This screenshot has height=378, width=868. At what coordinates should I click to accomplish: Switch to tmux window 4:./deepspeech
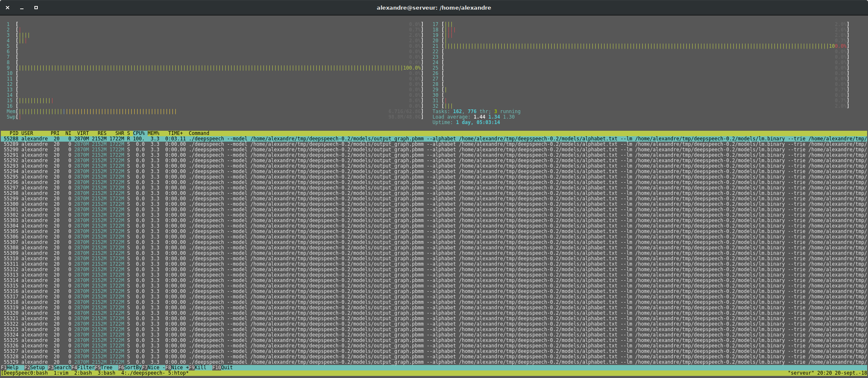tap(143, 373)
